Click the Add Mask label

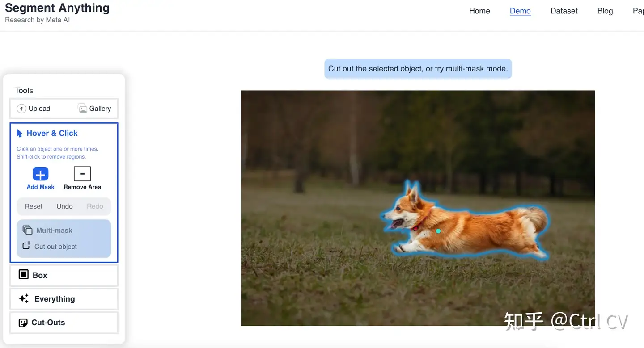(x=41, y=187)
